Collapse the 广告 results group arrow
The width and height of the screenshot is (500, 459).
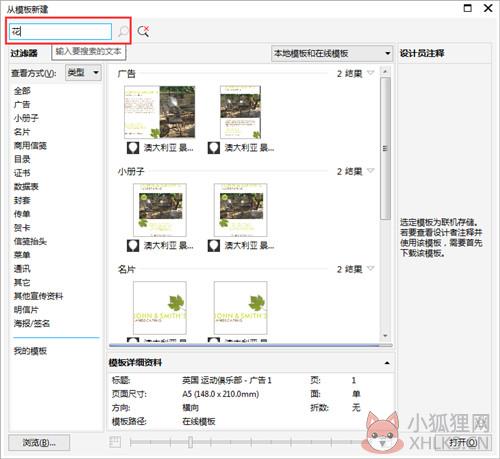pos(371,73)
